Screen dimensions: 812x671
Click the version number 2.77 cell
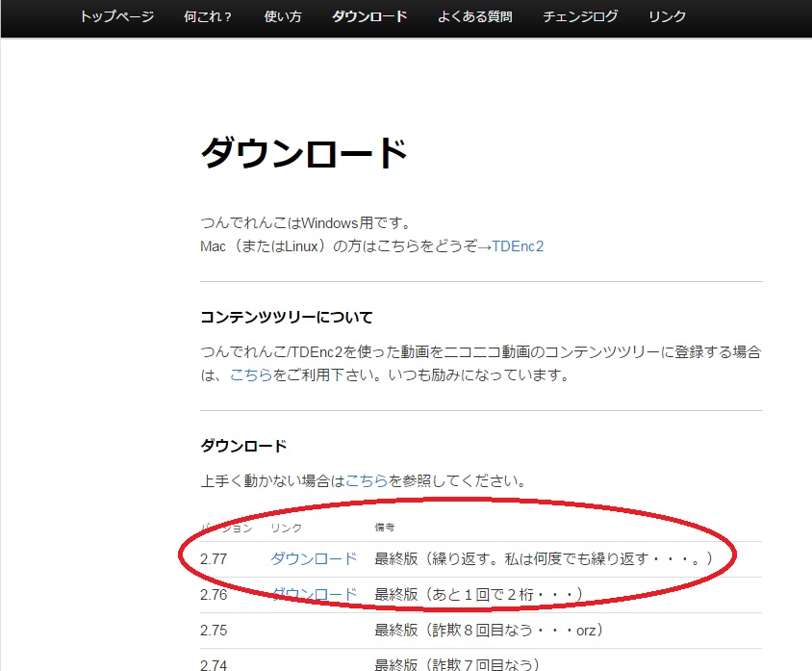click(x=210, y=558)
